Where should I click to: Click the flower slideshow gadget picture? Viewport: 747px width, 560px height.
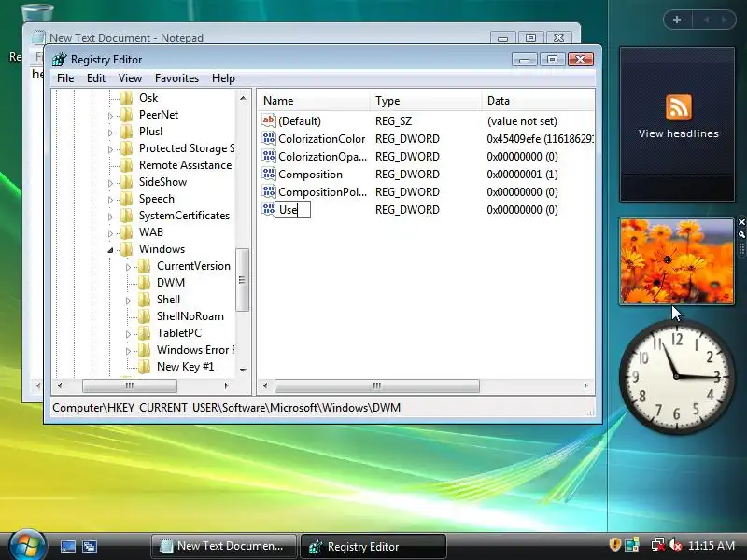677,261
